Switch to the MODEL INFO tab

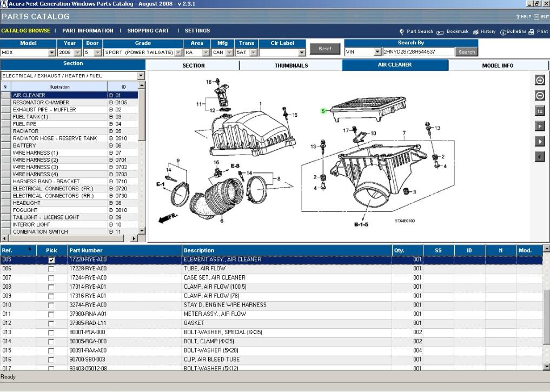tap(498, 65)
